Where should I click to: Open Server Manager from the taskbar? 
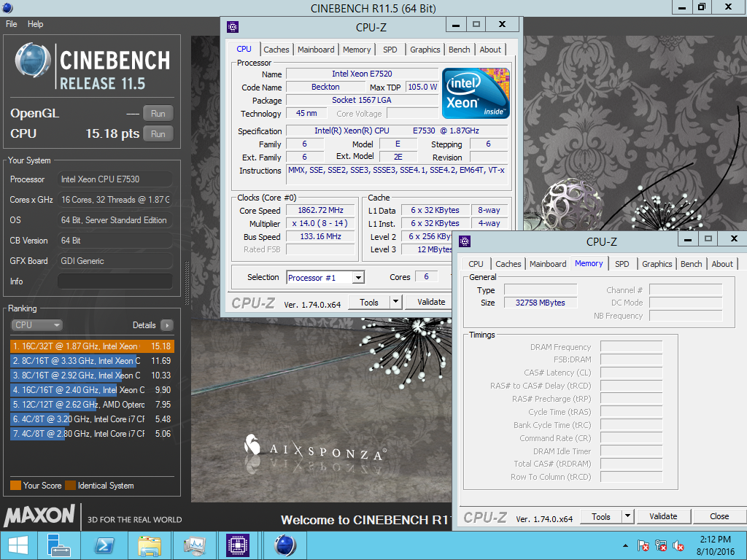58,545
